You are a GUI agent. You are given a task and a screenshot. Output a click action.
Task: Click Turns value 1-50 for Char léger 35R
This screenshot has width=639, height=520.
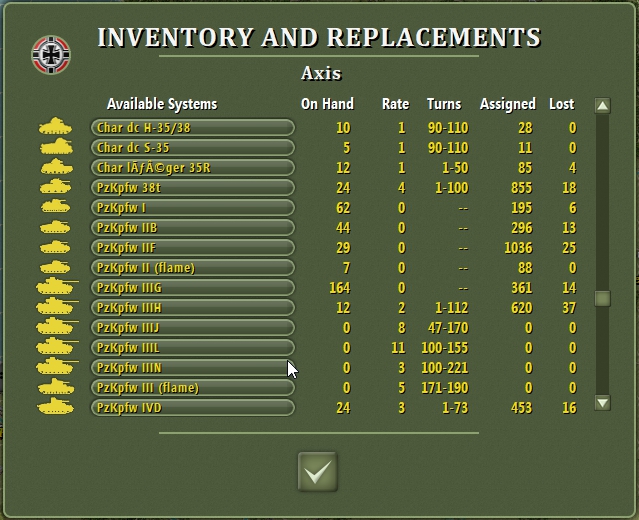pyautogui.click(x=455, y=168)
